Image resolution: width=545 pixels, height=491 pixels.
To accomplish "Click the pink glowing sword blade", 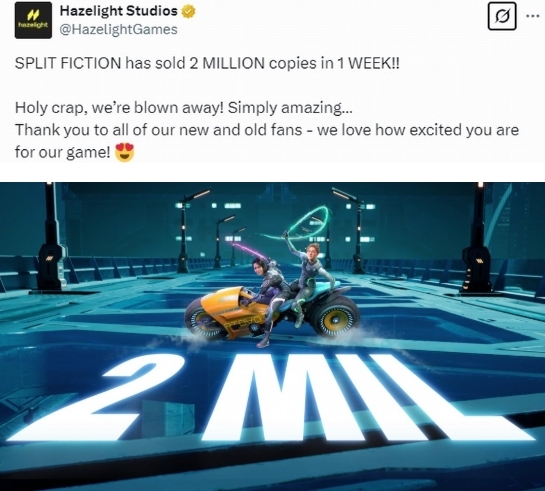I will [x=247, y=252].
